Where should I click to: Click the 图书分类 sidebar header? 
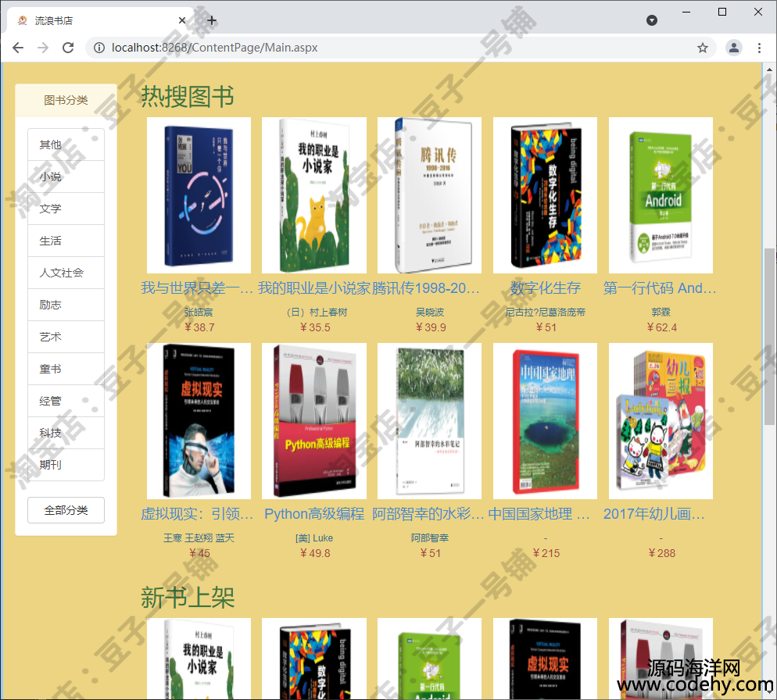click(x=66, y=100)
